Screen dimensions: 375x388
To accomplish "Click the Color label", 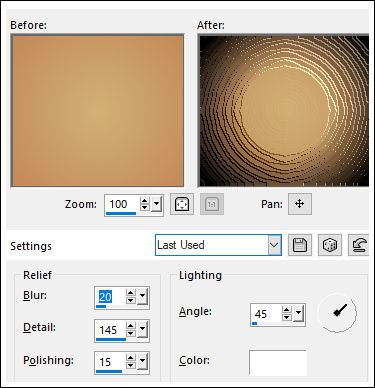I will tap(194, 360).
